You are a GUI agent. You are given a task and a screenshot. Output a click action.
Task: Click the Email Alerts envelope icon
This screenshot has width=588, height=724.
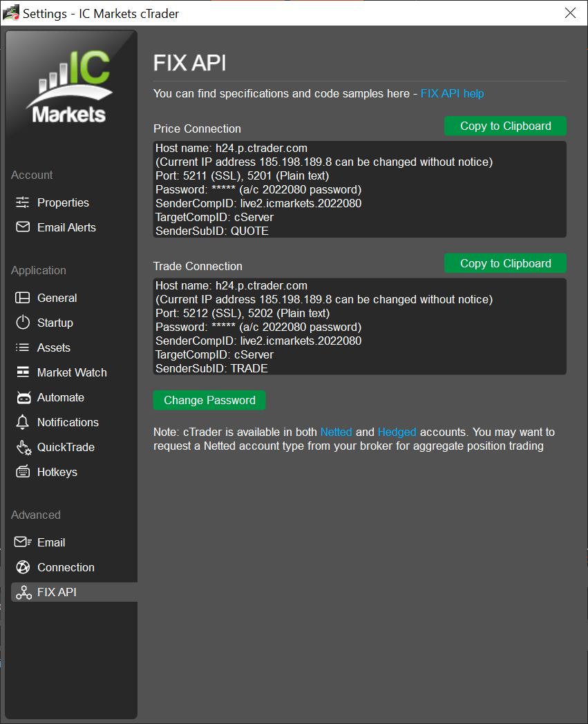click(23, 227)
